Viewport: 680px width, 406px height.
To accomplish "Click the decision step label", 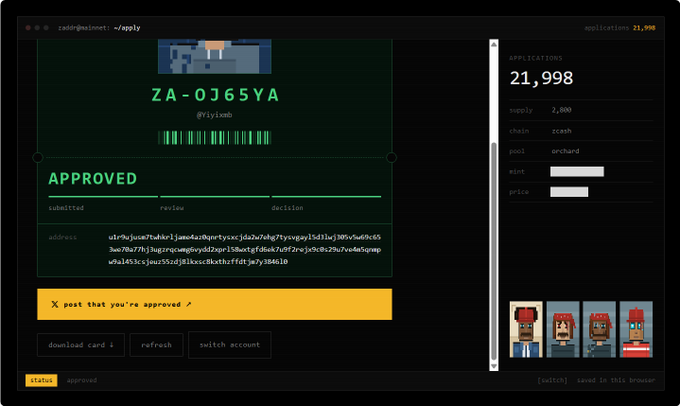I will (287, 208).
